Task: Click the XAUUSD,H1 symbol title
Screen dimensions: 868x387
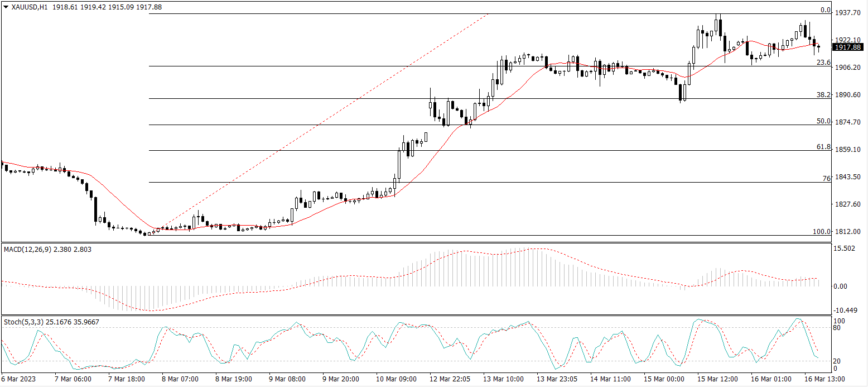Action: [29, 7]
